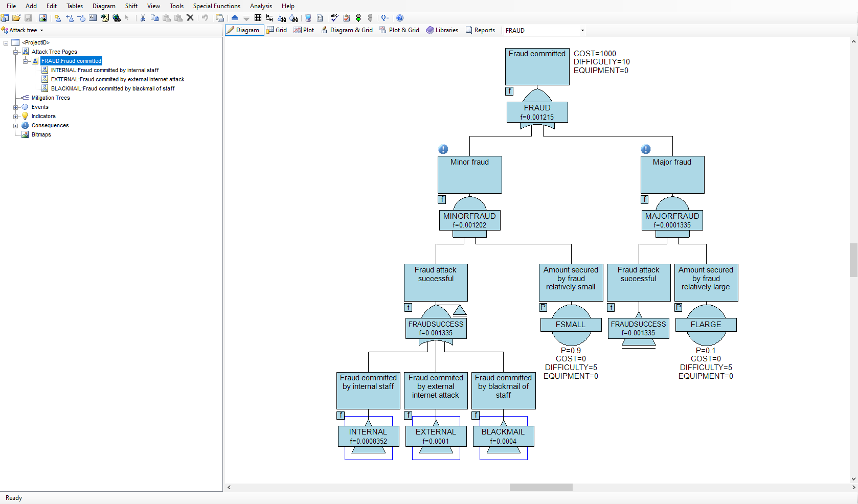Open the Libraries view
858x504 pixels.
[x=442, y=30]
